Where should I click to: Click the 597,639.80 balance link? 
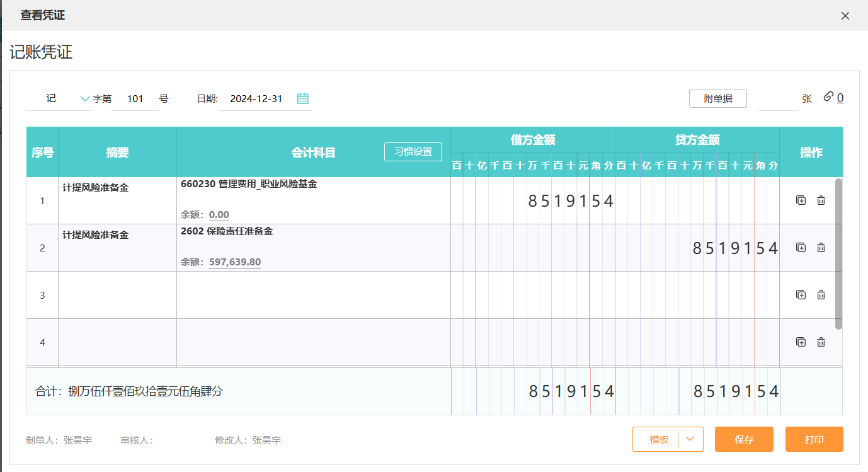point(234,262)
